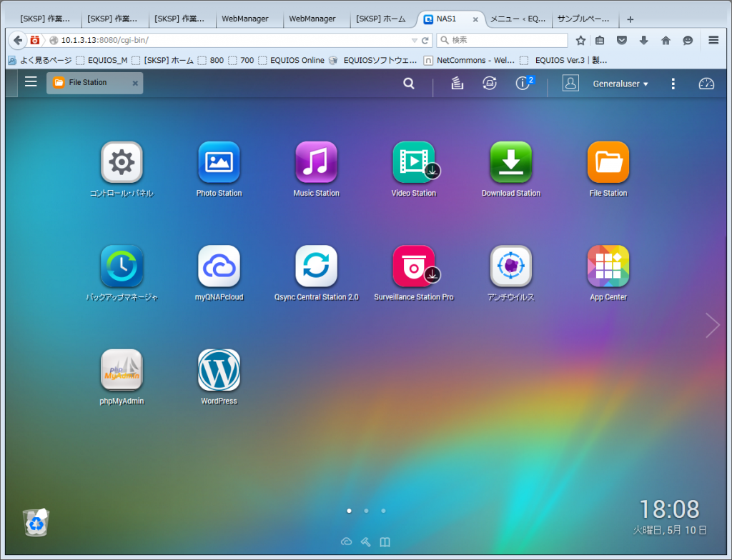Open the EQUIOS Online bookmark
The width and height of the screenshot is (732, 560).
tap(292, 60)
